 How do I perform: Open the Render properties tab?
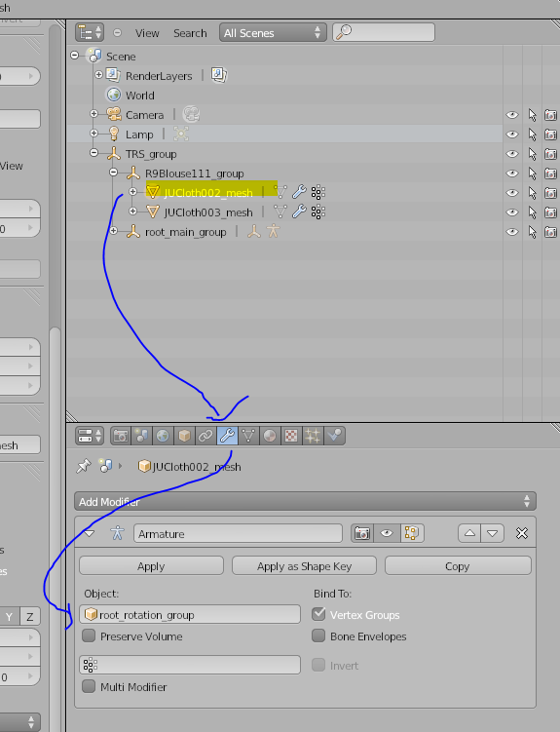pyautogui.click(x=121, y=436)
